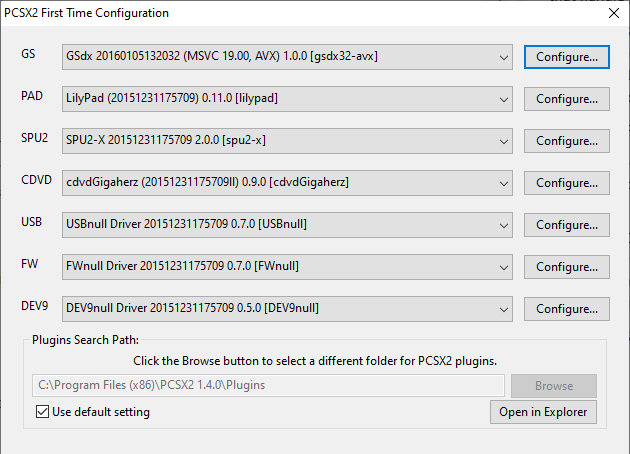
Task: Close the First Time Configuration window
Action: pos(613,14)
